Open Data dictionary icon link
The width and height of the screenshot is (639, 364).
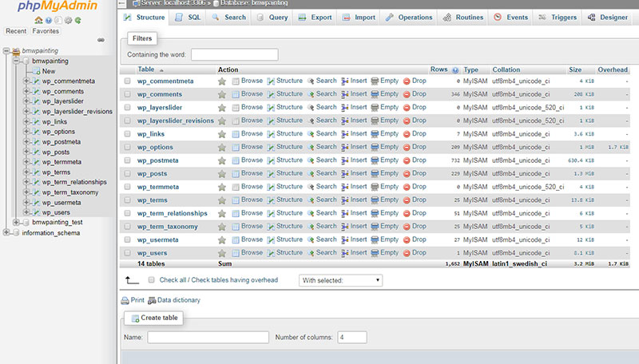point(152,301)
